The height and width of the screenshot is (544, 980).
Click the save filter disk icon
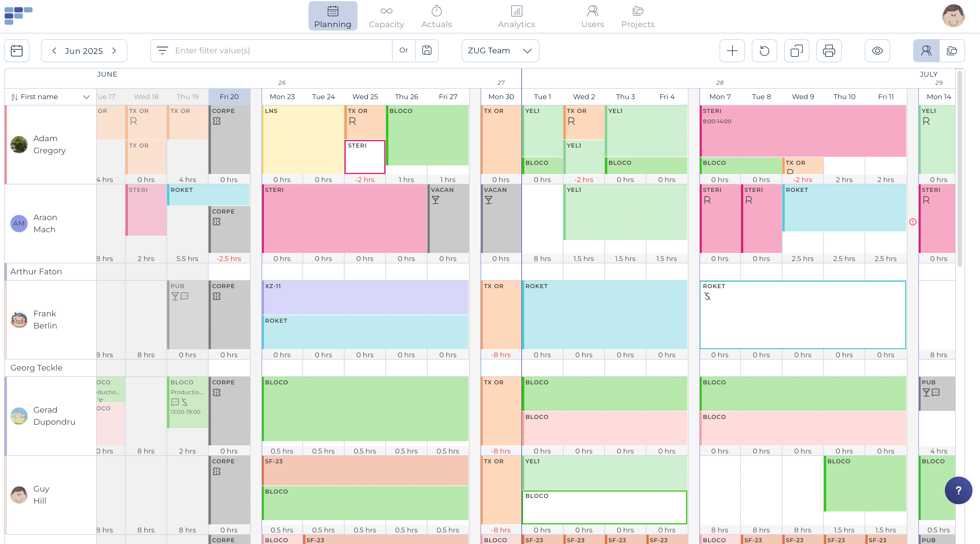coord(427,51)
